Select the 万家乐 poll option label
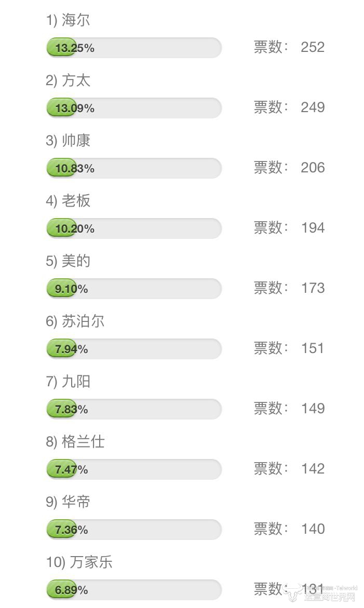The width and height of the screenshot is (364, 608). coord(90,562)
